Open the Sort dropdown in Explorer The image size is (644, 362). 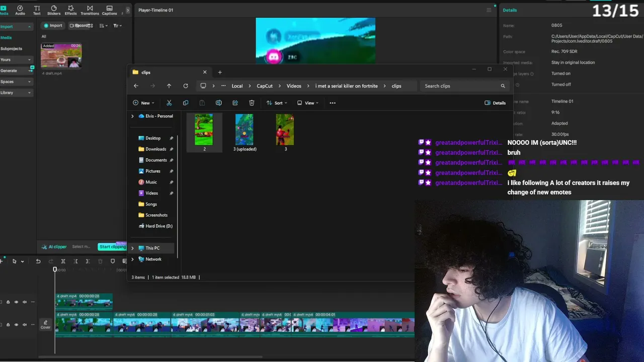(277, 103)
